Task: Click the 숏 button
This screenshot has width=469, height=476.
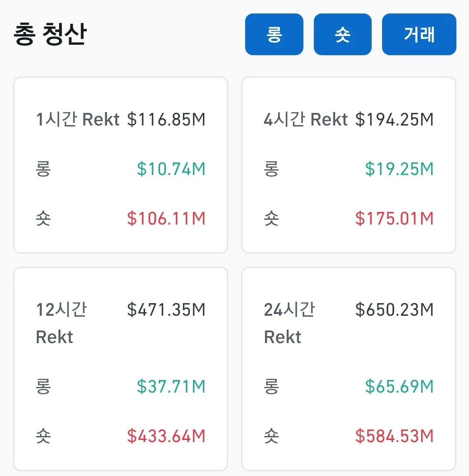Action: pos(343,34)
